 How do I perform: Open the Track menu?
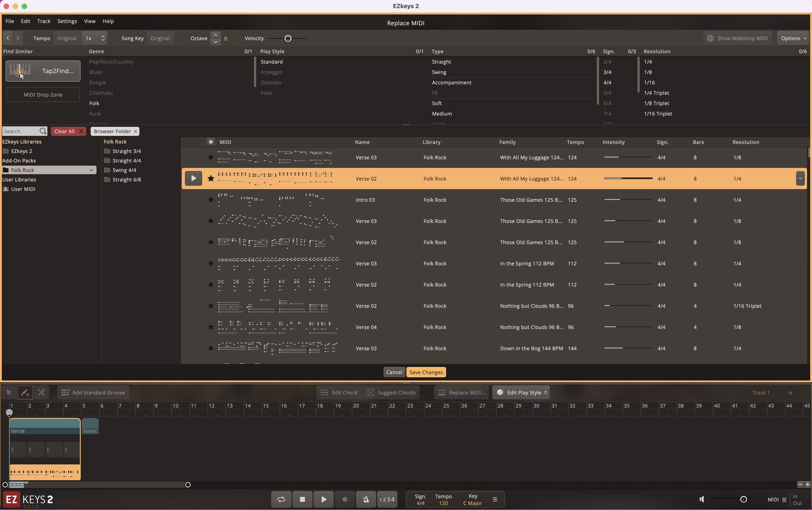tap(44, 21)
